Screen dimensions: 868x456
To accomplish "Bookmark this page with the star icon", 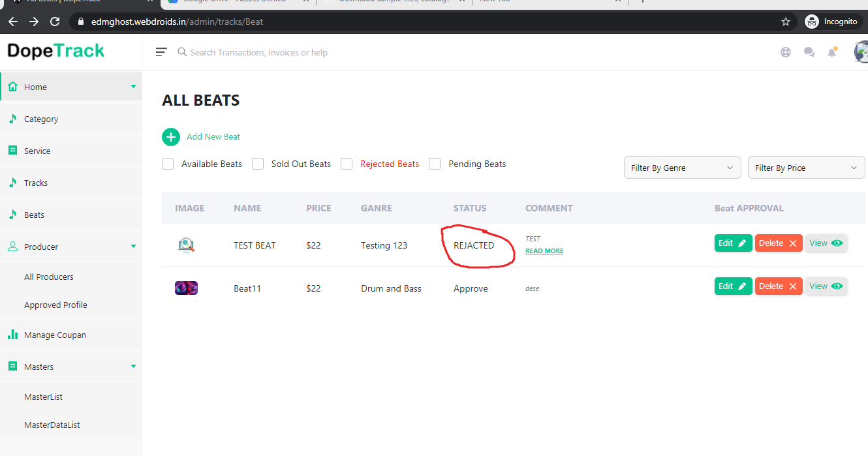I will tap(786, 22).
